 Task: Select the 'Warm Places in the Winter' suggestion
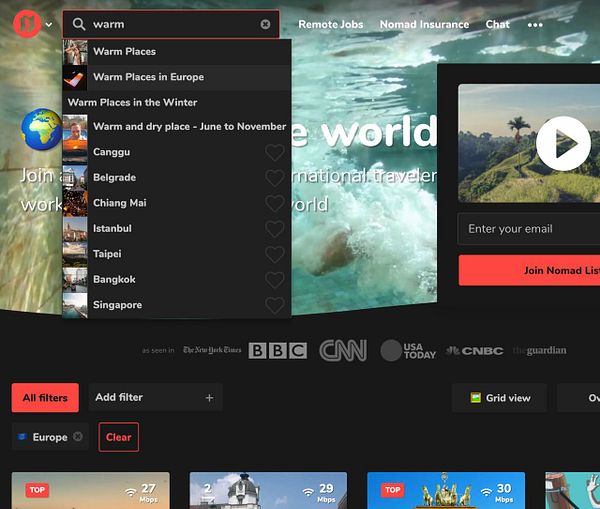pyautogui.click(x=176, y=103)
